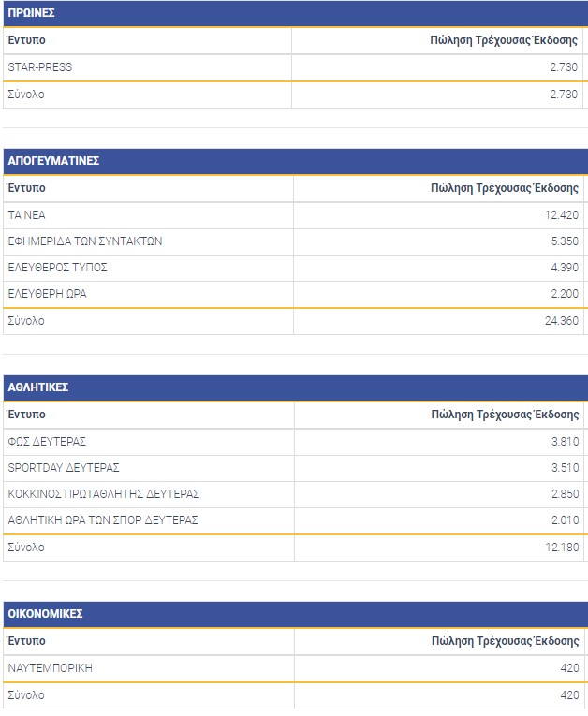Image resolution: width=588 pixels, height=716 pixels.
Task: Select ΚΟΚΚΙΝΟΣ ΠΡΩΤΑΘΛΗΤΗΣ ΔΕΥΤΕΡΑΣ entry
Action: coord(103,493)
